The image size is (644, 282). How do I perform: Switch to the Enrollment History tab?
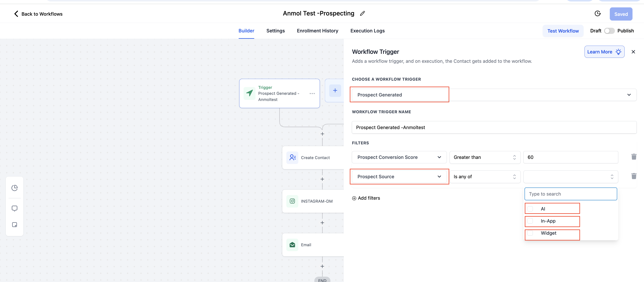coord(317,31)
